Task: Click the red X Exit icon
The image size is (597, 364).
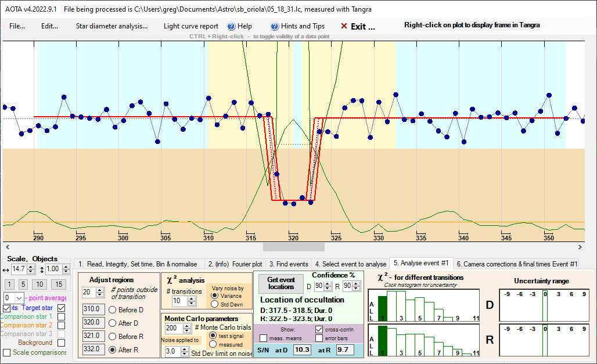Action: click(344, 26)
